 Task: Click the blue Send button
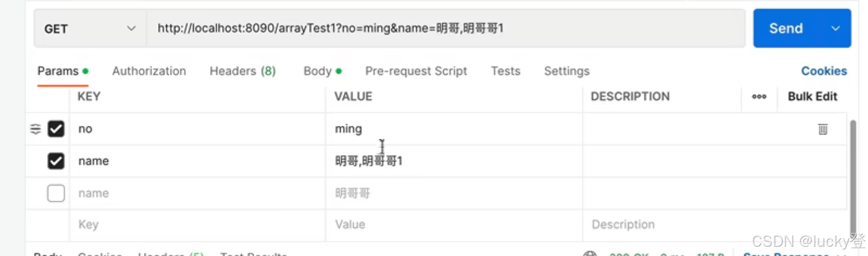pyautogui.click(x=787, y=28)
